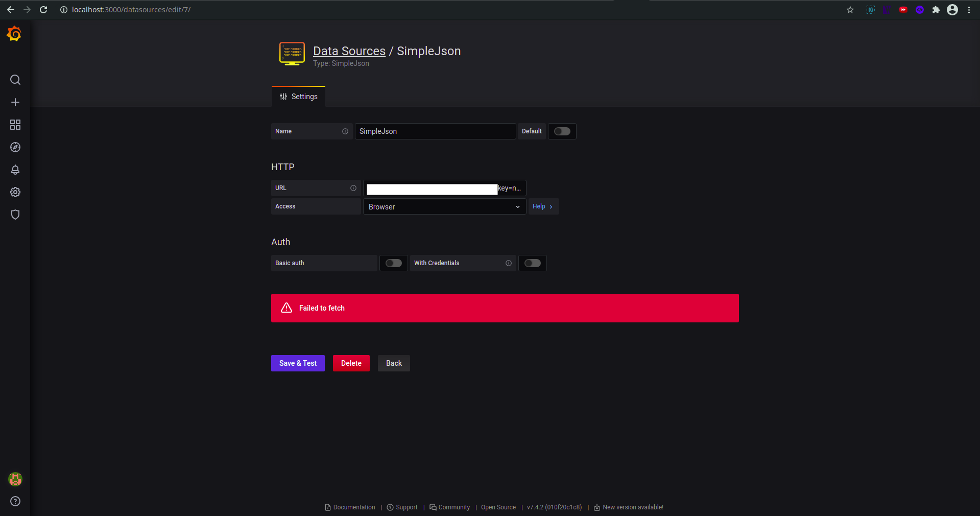Click the purple round extension icon

(920, 10)
